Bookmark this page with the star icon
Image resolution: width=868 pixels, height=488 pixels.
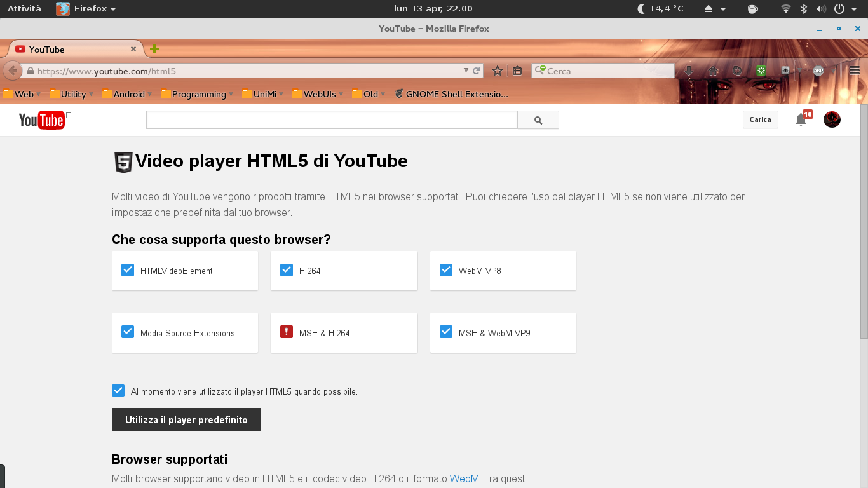(498, 71)
